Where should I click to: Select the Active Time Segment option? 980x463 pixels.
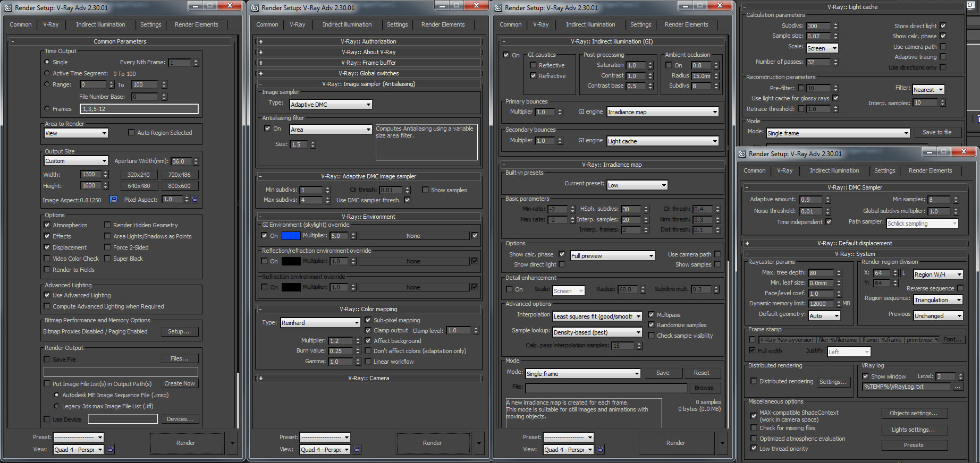coord(47,73)
